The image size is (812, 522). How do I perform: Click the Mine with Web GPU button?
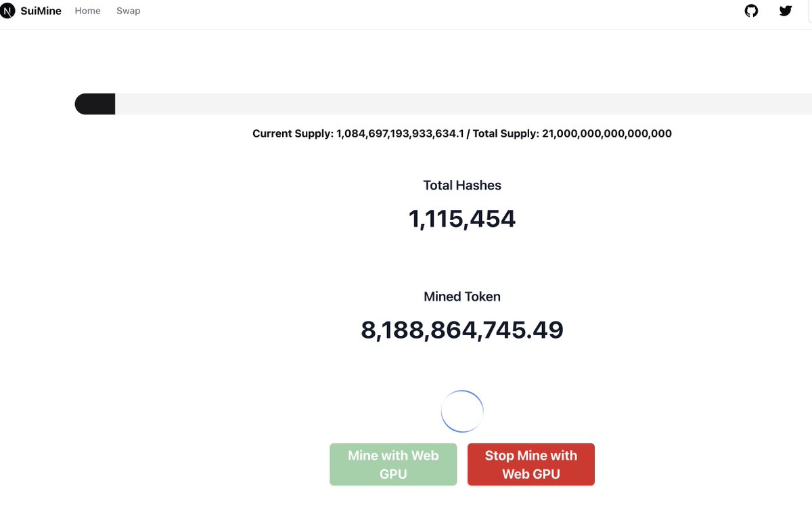[393, 464]
